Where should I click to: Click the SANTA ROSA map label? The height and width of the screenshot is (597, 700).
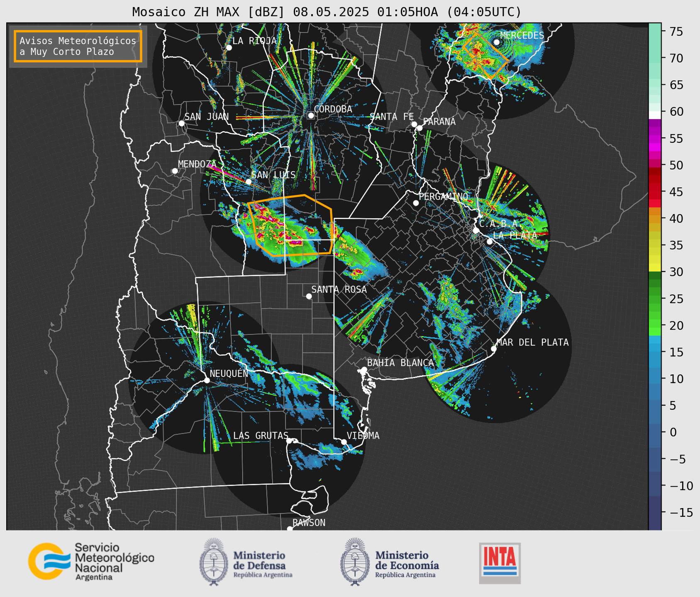[x=339, y=290]
